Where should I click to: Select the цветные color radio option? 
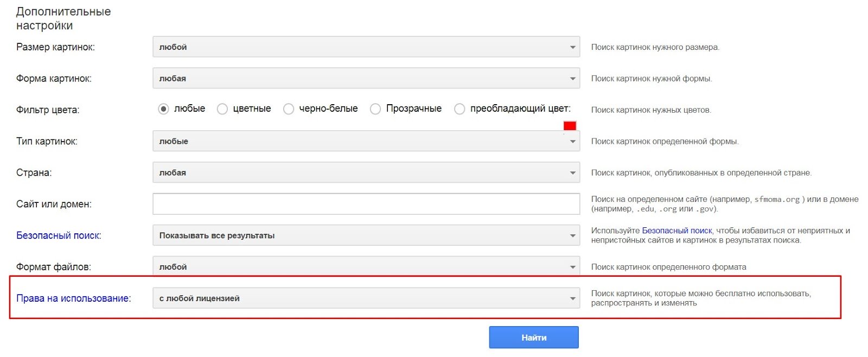[222, 109]
